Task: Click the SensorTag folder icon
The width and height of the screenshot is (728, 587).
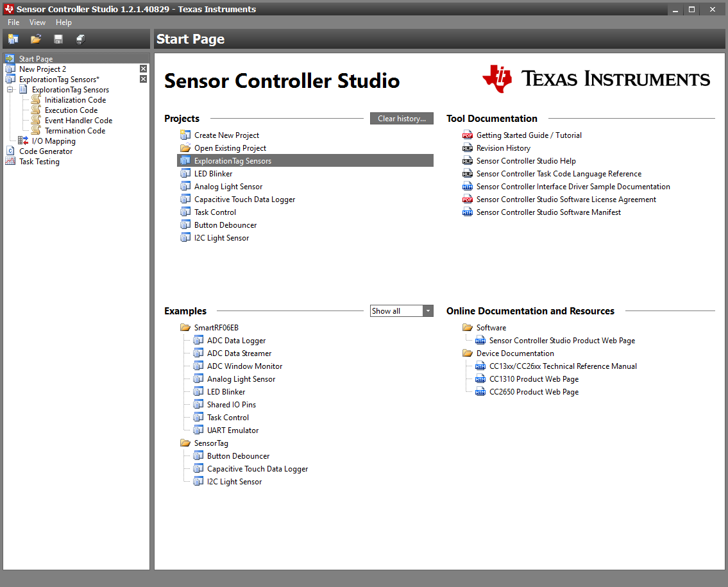Action: coord(185,443)
